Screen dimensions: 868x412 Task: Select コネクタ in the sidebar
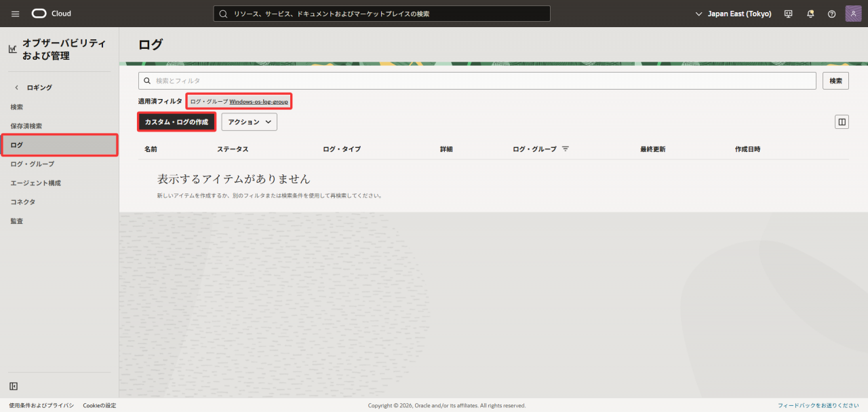tap(23, 202)
